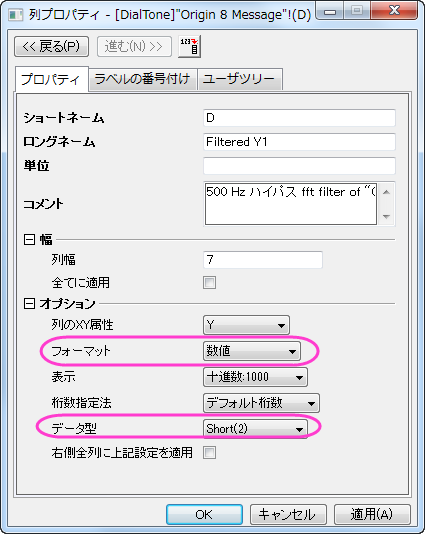
Task: Click the ロングネーム field with Filtered Y1
Action: click(299, 142)
